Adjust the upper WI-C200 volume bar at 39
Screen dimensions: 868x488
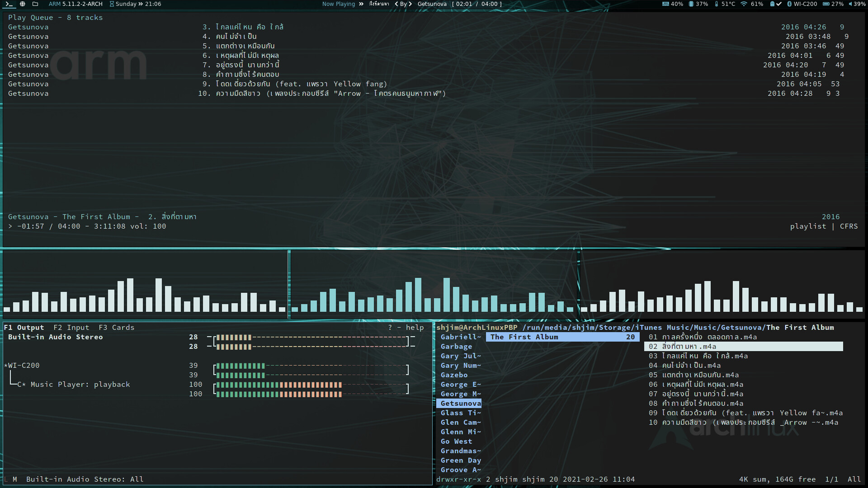pyautogui.click(x=311, y=366)
